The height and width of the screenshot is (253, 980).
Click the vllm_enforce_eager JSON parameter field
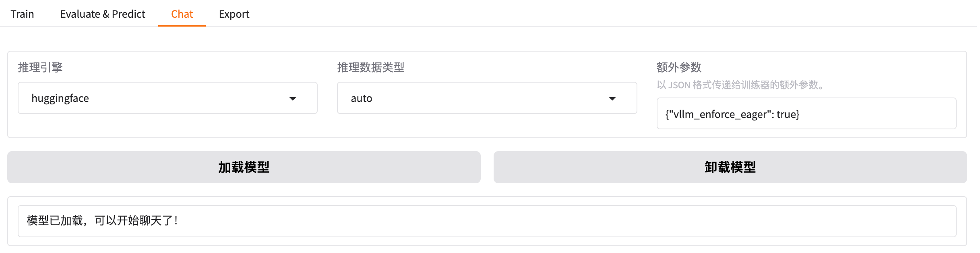(x=806, y=114)
